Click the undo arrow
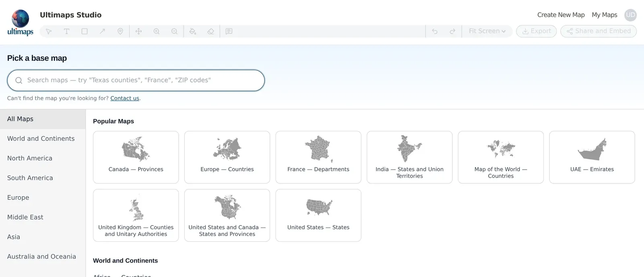This screenshot has height=277, width=644. click(x=435, y=31)
